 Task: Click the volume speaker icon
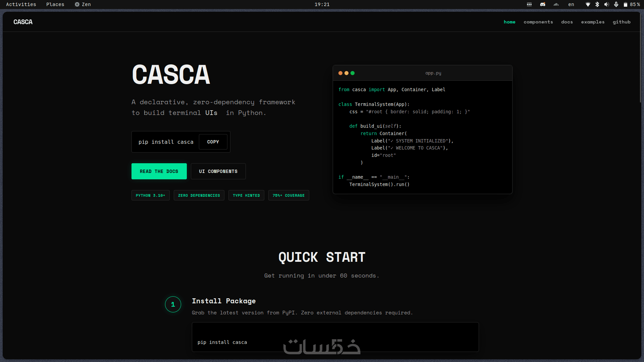[606, 4]
